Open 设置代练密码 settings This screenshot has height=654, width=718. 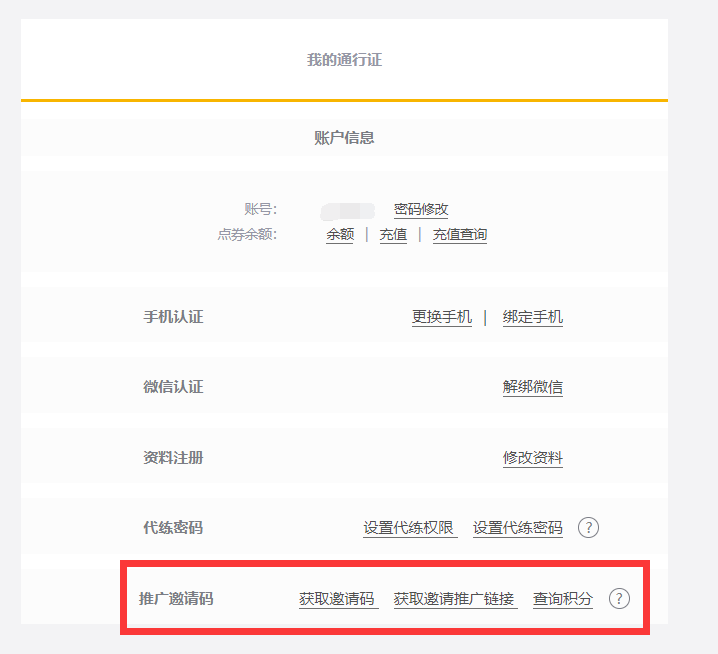(x=517, y=528)
